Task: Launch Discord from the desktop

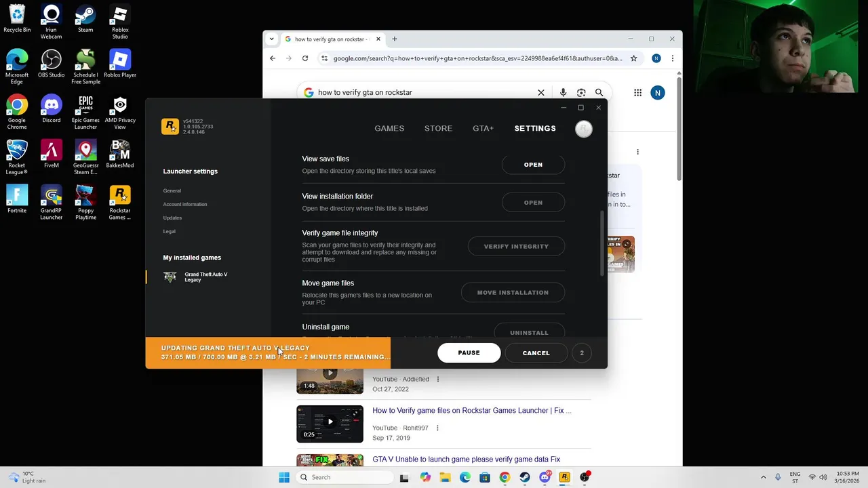Action: tap(51, 109)
